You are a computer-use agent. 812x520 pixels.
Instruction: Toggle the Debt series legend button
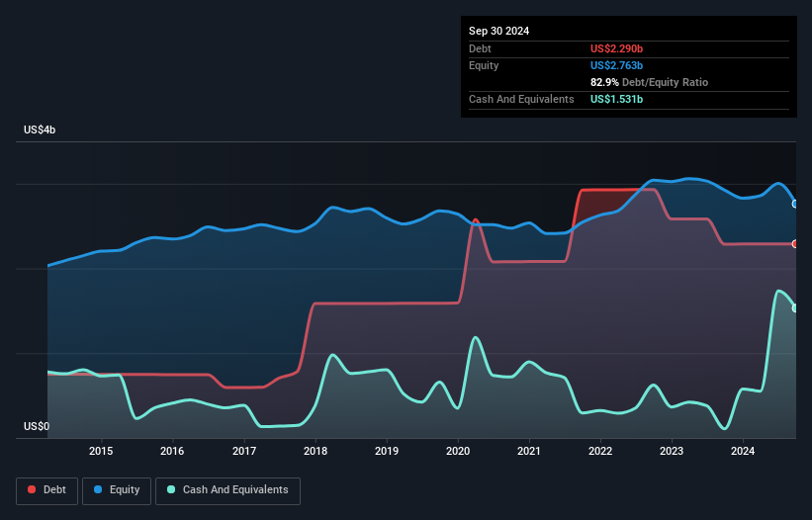[47, 490]
